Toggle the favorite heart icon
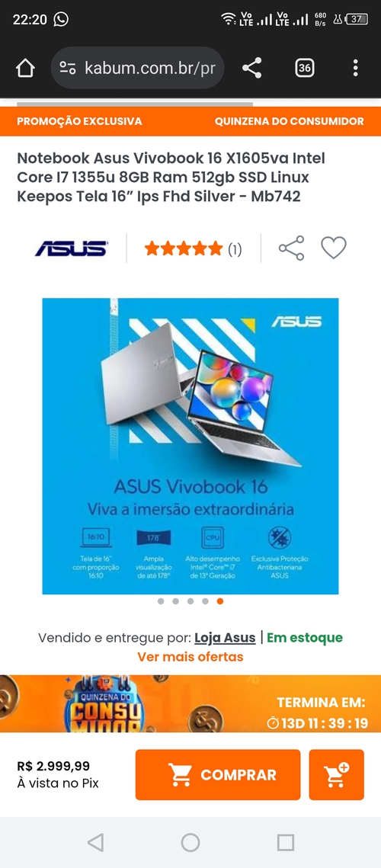The width and height of the screenshot is (381, 868). point(334,248)
